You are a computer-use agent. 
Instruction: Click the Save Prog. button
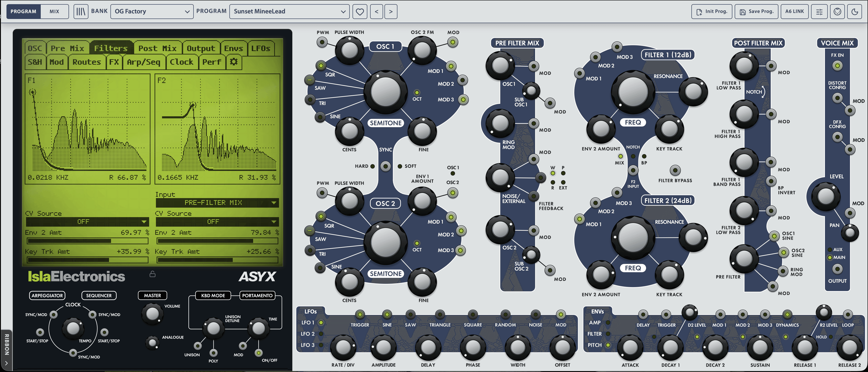(756, 12)
